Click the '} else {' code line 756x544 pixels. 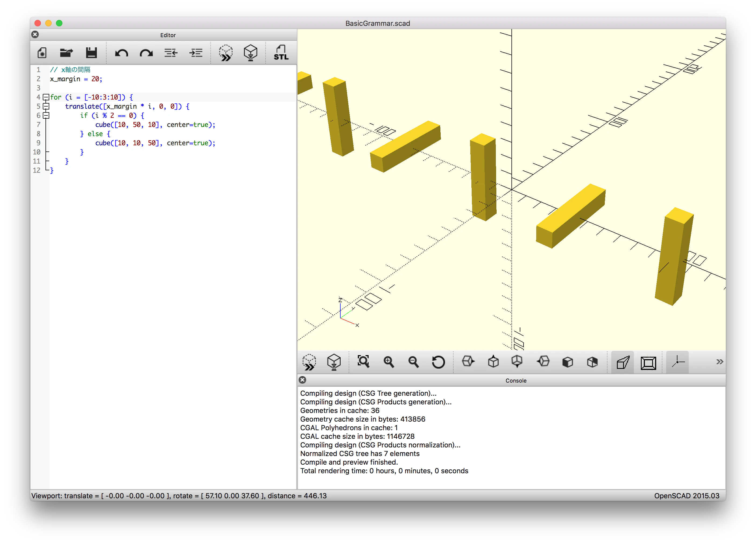point(95,134)
